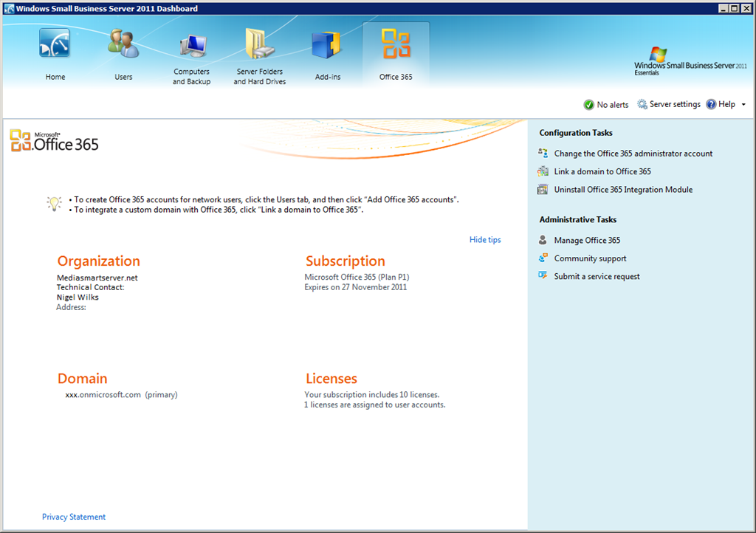756x533 pixels.
Task: Click '1 licenses are assigned to user accounts.'
Action: click(x=374, y=405)
